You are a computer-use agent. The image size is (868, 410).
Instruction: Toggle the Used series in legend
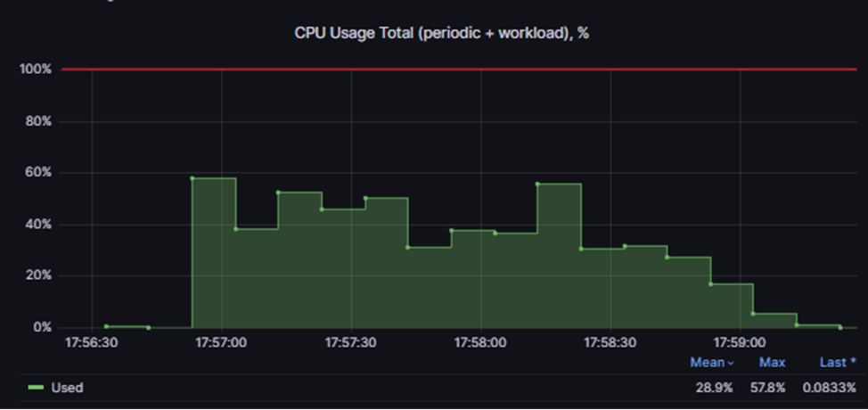(x=67, y=388)
